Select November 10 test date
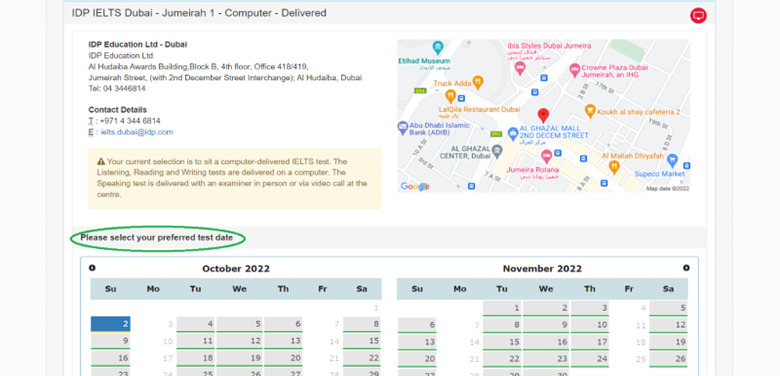This screenshot has width=780, height=376. [589, 325]
